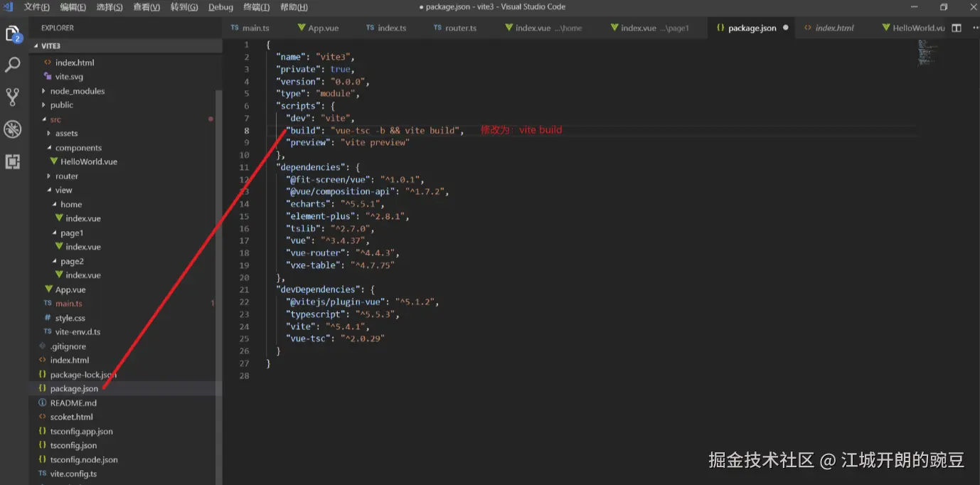Click the TS icon beside main.ts in explorer
The image size is (980, 485).
[x=48, y=304]
